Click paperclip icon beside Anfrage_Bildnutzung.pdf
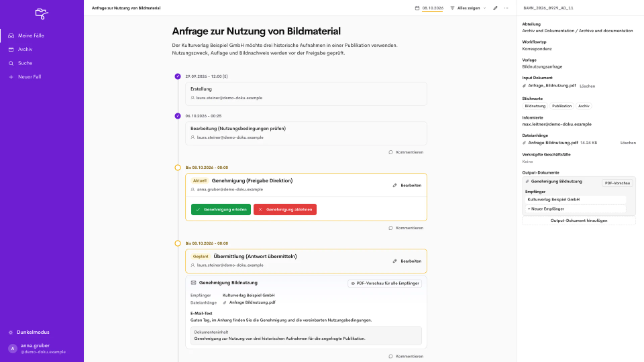 (x=524, y=86)
